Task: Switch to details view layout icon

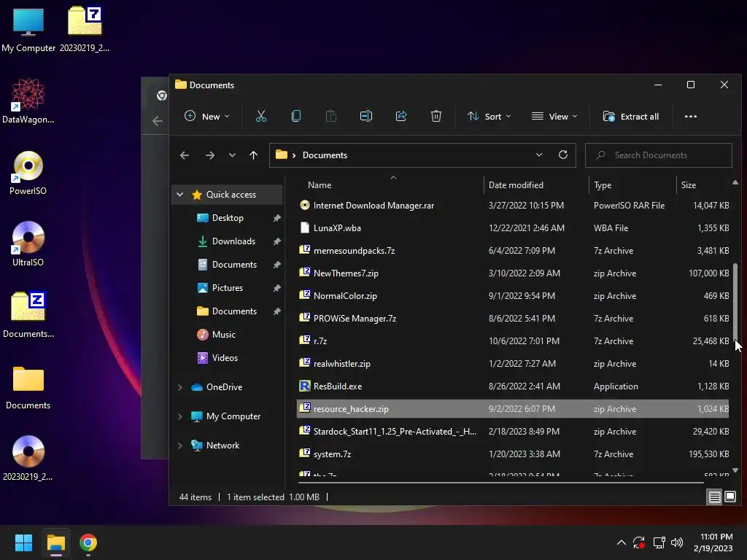Action: [715, 497]
